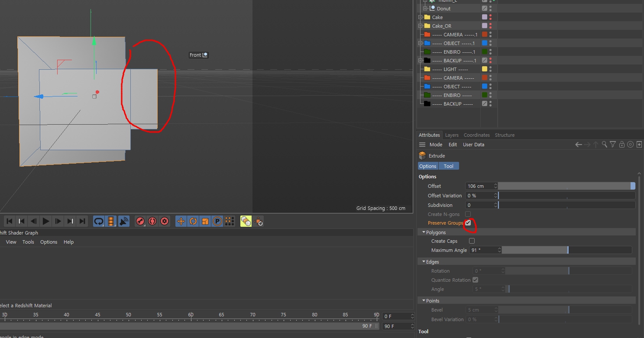This screenshot has width=644, height=338.
Task: Click the yellow-highlighted spheres icon
Action: tap(246, 222)
